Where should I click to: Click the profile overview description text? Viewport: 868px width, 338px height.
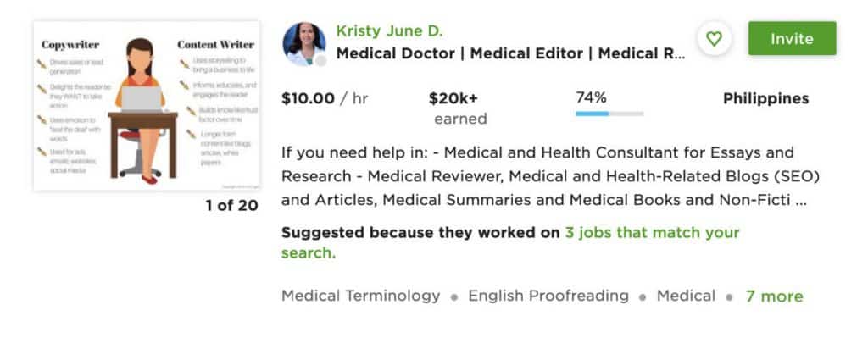(550, 176)
